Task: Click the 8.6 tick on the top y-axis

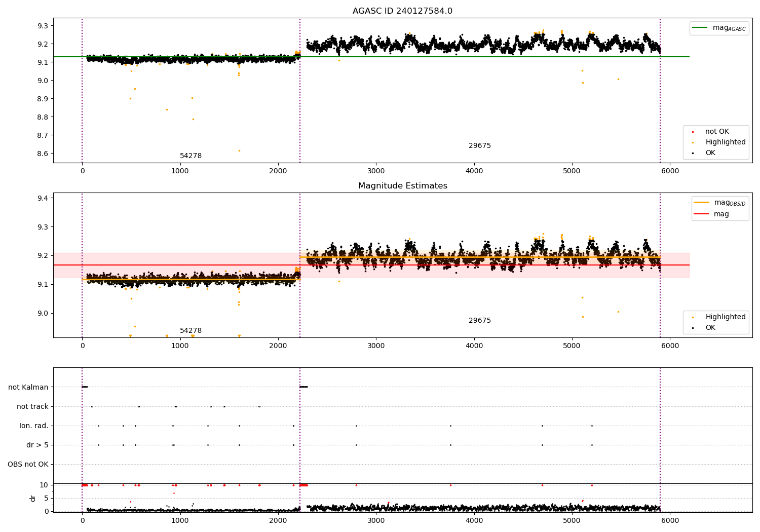Action: click(42, 154)
